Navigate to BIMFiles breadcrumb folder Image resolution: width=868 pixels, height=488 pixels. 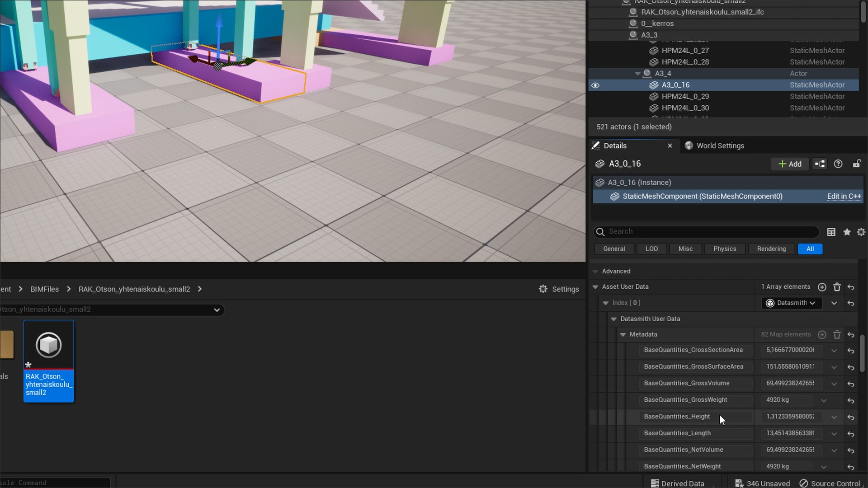(44, 289)
